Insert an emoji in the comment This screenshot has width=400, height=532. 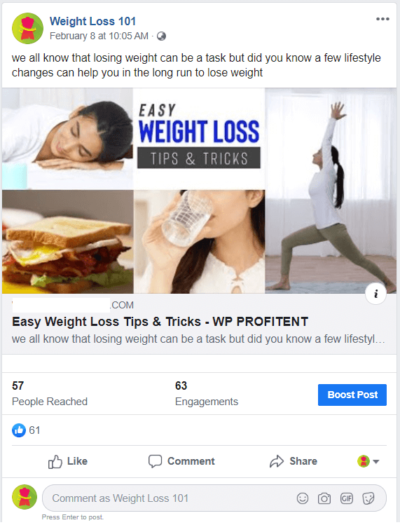point(303,498)
